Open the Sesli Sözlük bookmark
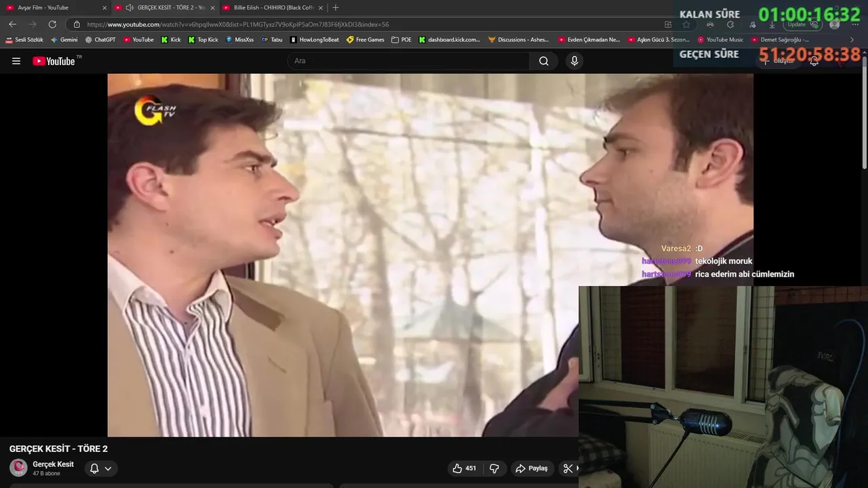Image resolution: width=868 pixels, height=488 pixels. tap(24, 40)
